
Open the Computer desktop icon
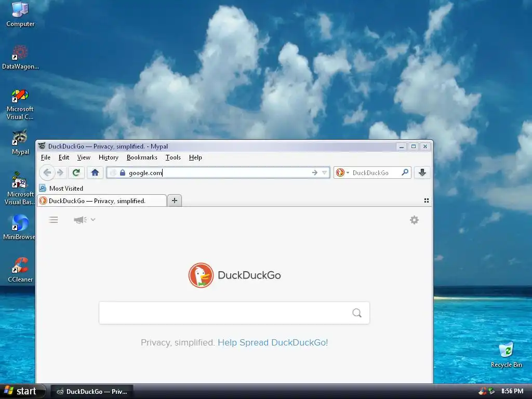[20, 14]
